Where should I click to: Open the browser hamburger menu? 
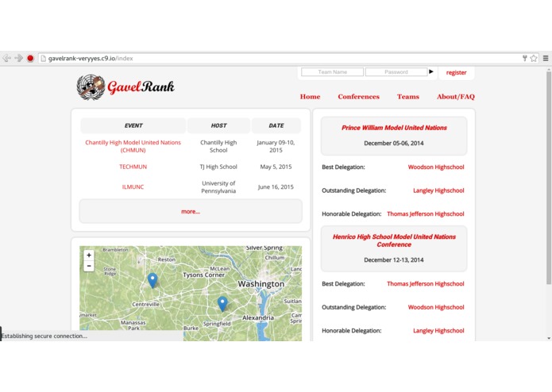[x=546, y=59]
